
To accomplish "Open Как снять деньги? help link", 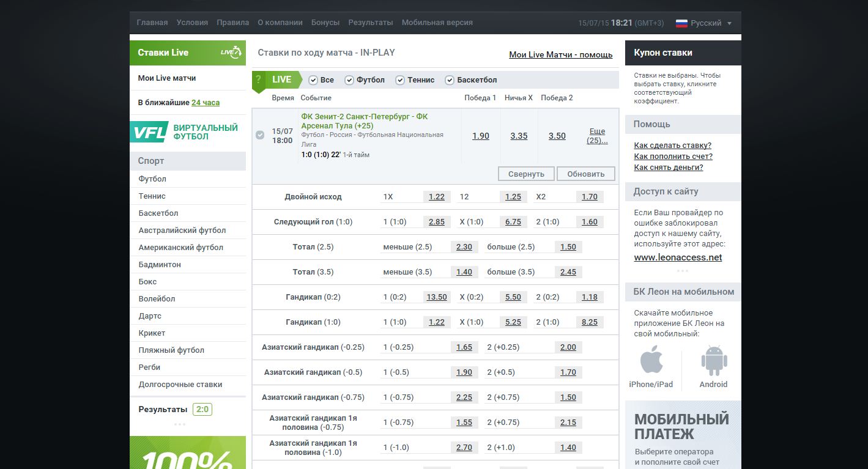I will 669,168.
